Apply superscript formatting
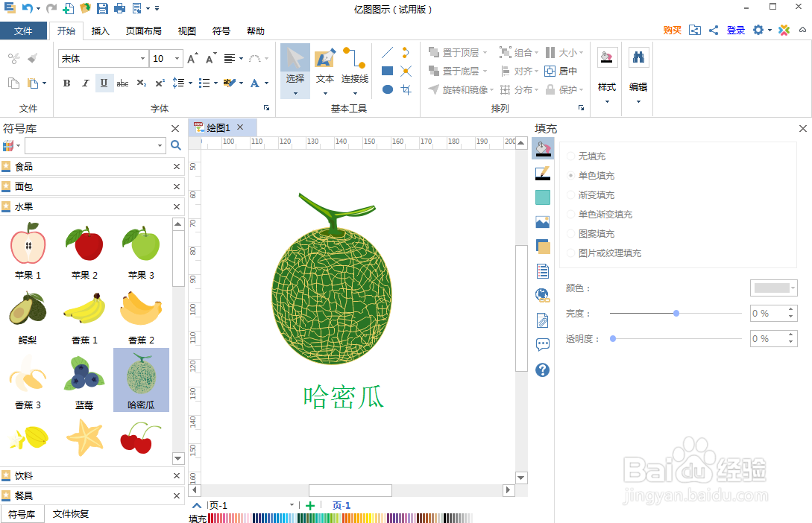The image size is (812, 523). tap(160, 83)
